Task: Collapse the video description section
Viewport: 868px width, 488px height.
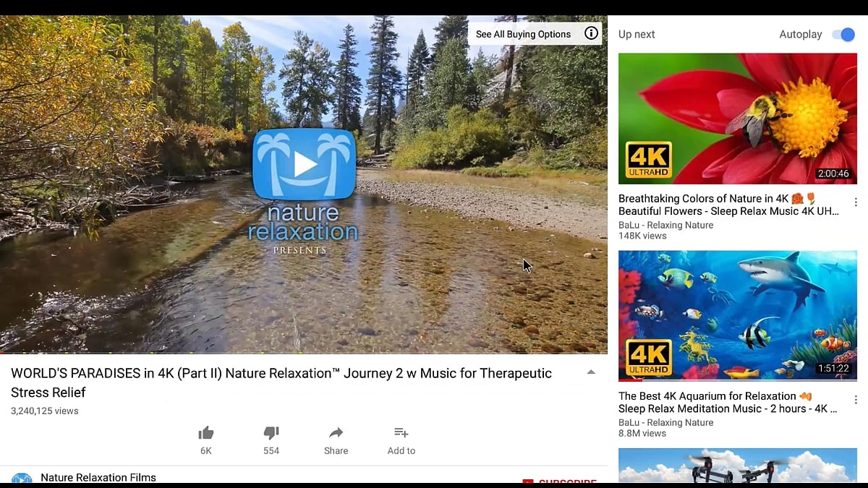Action: coord(591,372)
